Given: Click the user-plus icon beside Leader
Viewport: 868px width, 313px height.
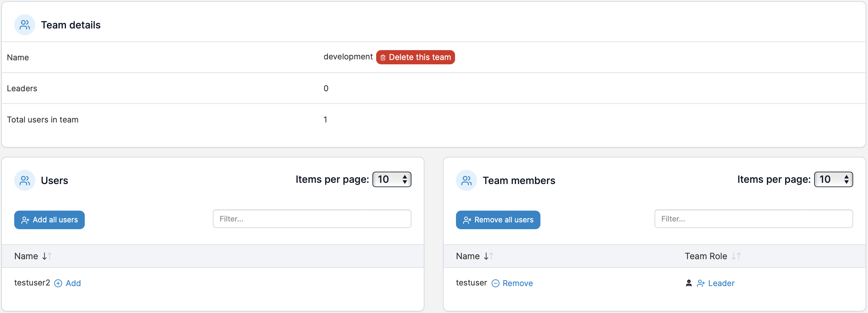Looking at the screenshot, I should click(701, 283).
